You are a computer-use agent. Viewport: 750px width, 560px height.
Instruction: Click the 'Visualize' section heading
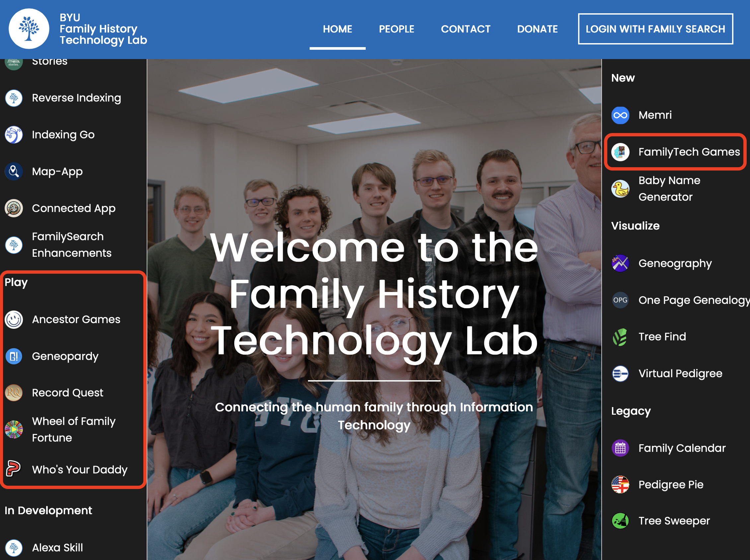635,226
